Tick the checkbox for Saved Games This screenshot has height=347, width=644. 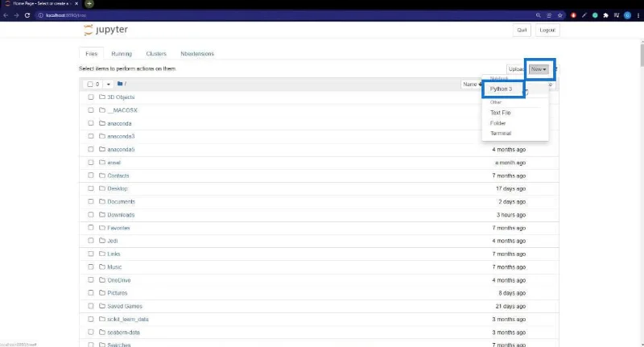tap(91, 306)
